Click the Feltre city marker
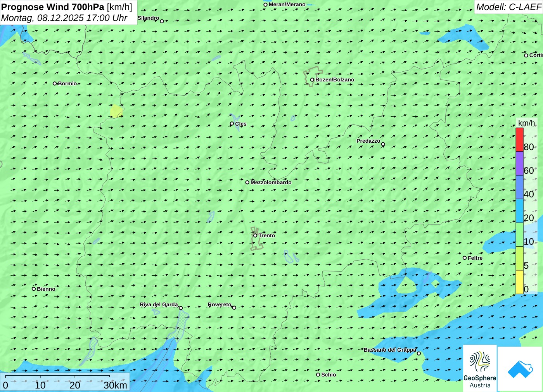 click(x=465, y=258)
